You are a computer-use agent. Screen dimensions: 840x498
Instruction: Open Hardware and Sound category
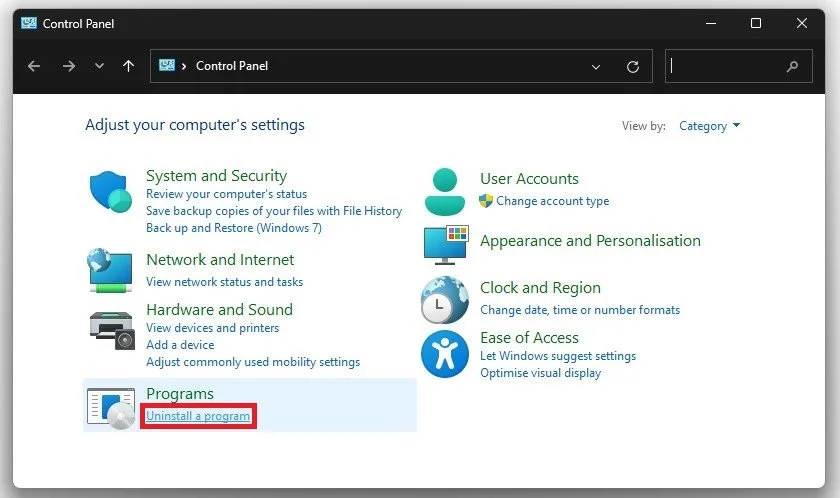[220, 310]
